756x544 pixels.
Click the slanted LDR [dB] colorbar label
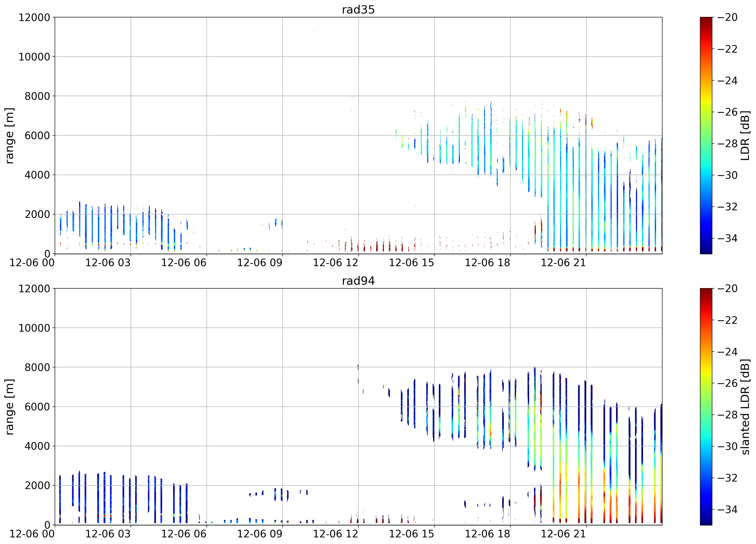pos(745,407)
